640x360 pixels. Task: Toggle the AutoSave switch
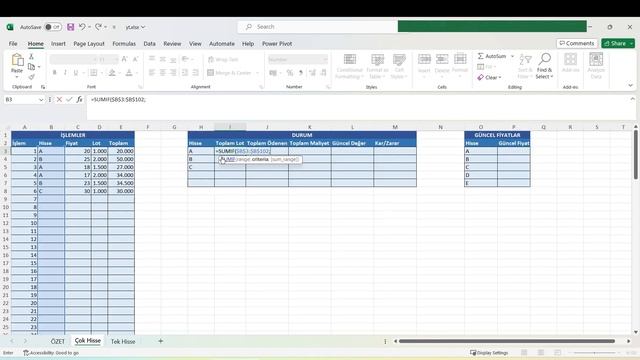tap(53, 27)
